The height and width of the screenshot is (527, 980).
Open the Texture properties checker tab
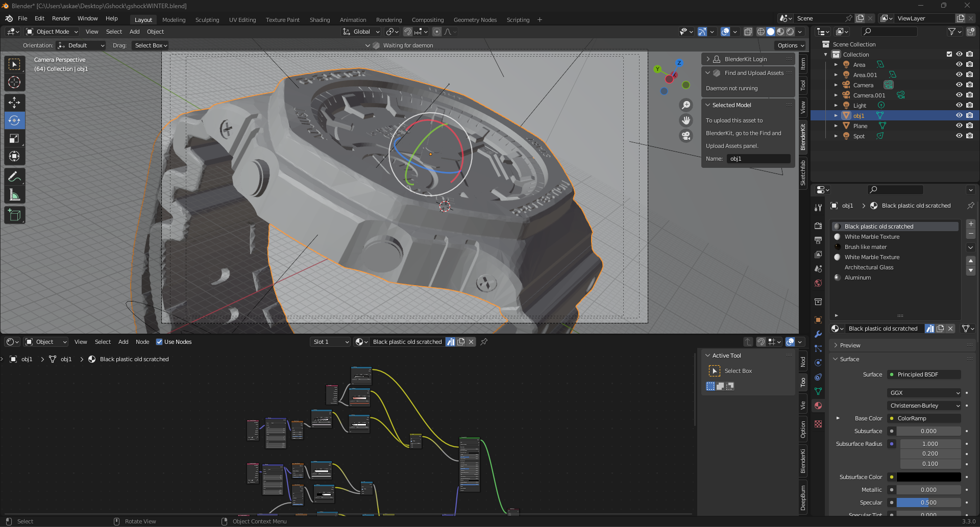(x=818, y=424)
